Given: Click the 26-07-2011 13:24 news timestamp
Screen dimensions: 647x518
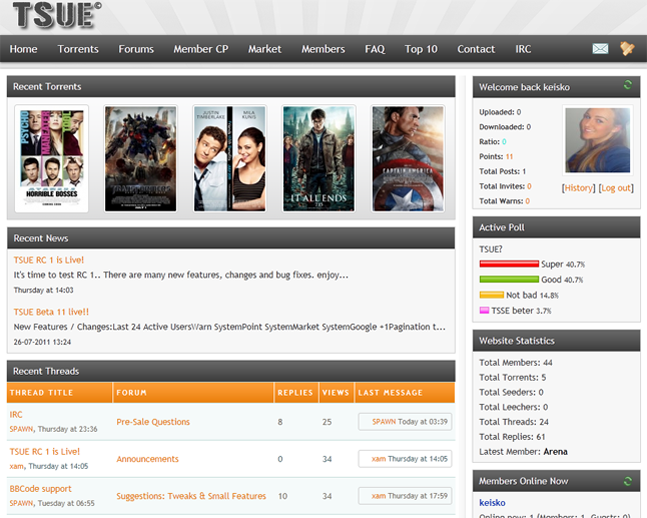Looking at the screenshot, I should click(x=42, y=342).
